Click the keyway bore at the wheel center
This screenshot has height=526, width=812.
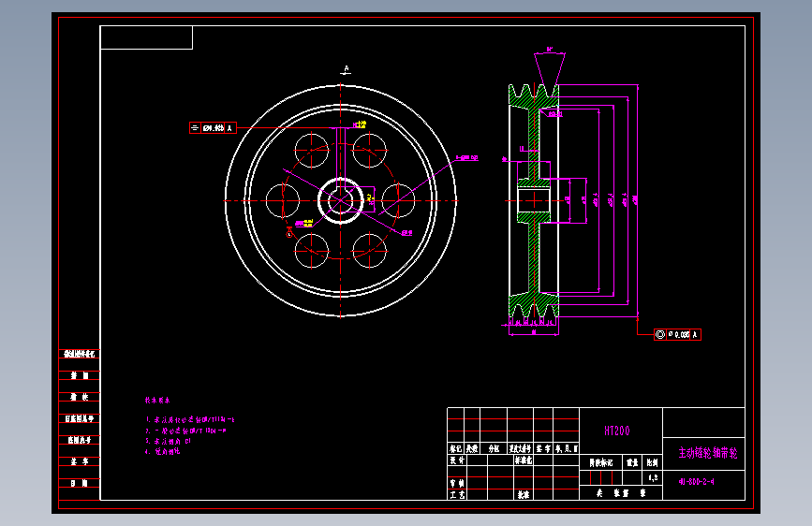pyautogui.click(x=340, y=200)
